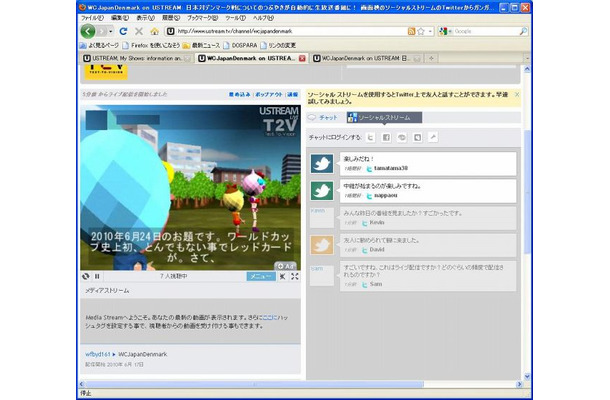Click the third chat login service icon
The width and height of the screenshot is (610, 400).
[402, 137]
